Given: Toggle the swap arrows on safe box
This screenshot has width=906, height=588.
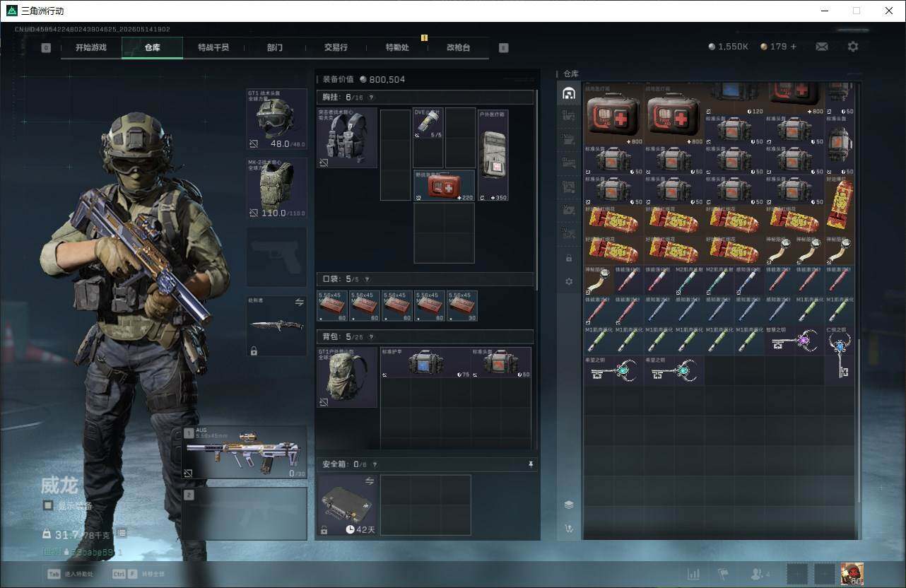Looking at the screenshot, I should [x=368, y=481].
